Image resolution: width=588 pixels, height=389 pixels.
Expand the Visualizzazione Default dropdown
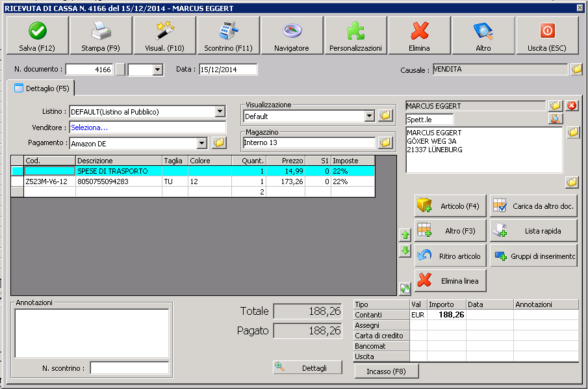click(370, 116)
